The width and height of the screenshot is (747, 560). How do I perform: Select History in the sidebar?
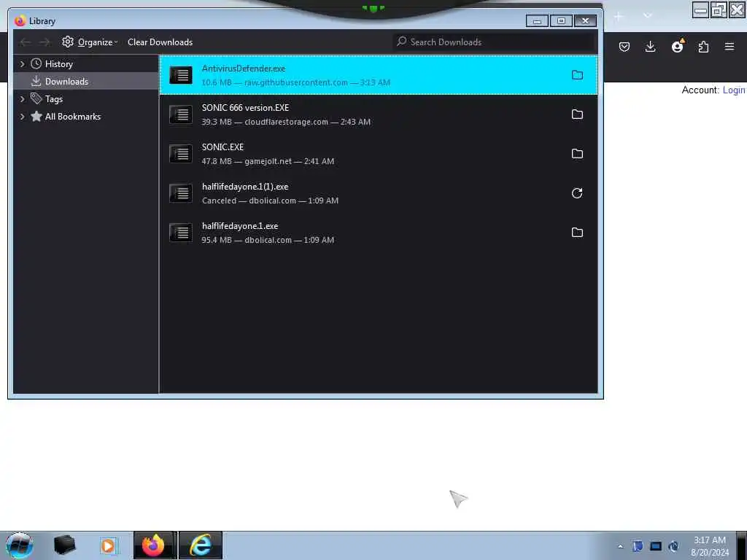[x=58, y=64]
